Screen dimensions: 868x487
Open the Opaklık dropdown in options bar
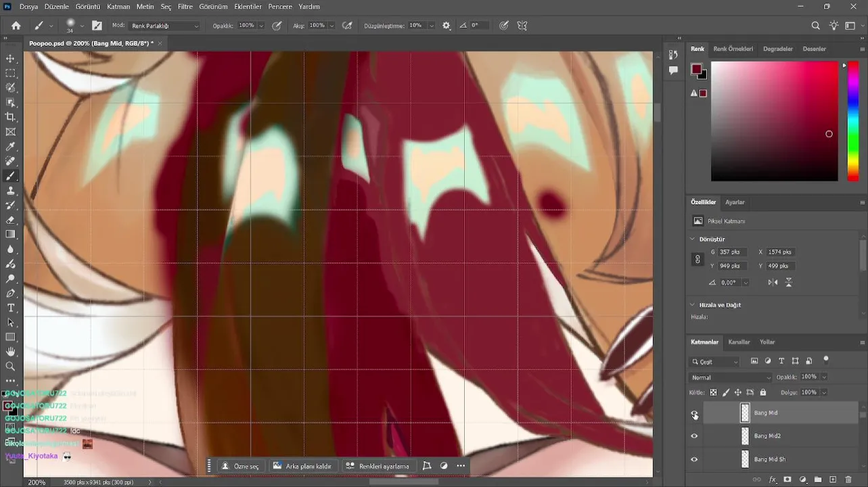tap(260, 26)
